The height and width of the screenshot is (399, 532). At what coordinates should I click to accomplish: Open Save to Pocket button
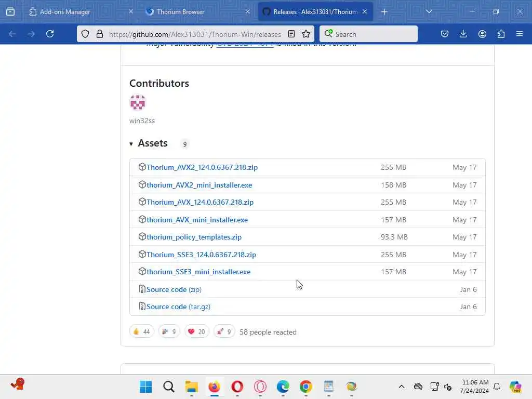(445, 34)
